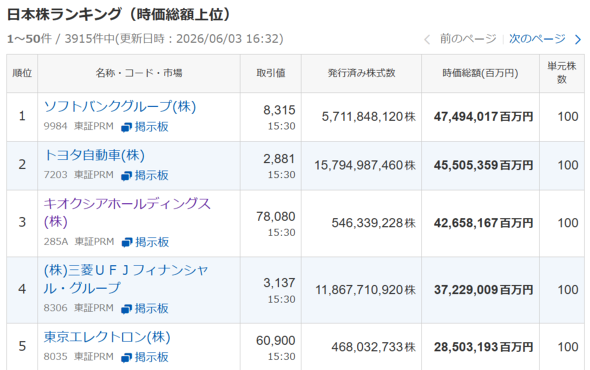The height and width of the screenshot is (370, 590).
Task: Open Tokyo Electron 掲示板 board icon
Action: pyautogui.click(x=126, y=357)
